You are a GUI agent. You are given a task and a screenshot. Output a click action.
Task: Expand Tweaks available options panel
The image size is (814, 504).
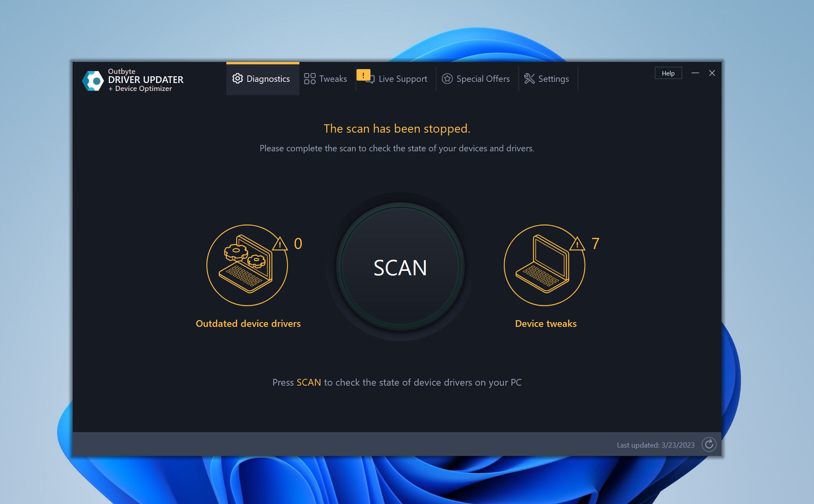point(324,79)
